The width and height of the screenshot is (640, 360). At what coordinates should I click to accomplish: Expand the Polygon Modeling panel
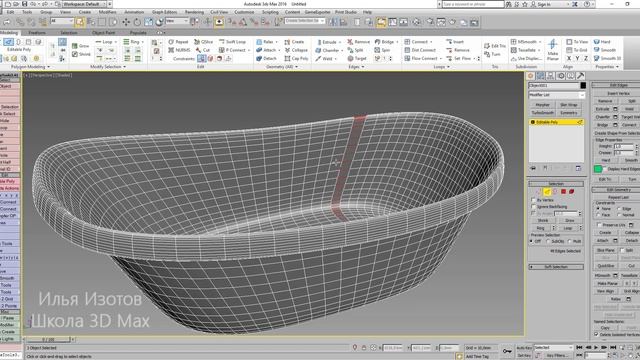pos(30,67)
